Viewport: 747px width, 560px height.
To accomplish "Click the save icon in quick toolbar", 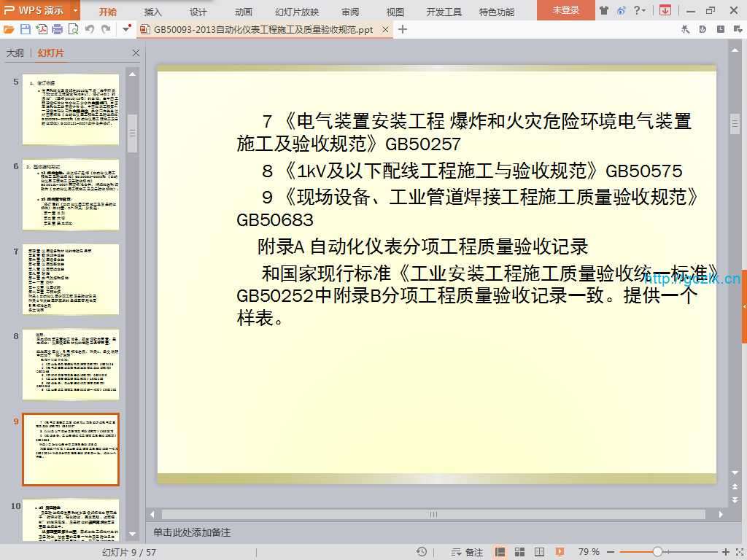I will (26, 29).
